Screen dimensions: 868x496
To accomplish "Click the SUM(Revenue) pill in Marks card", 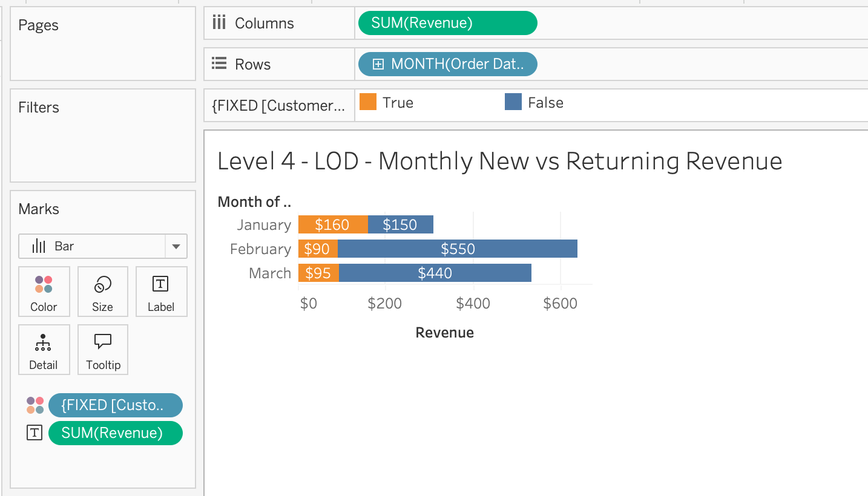I will coord(115,433).
